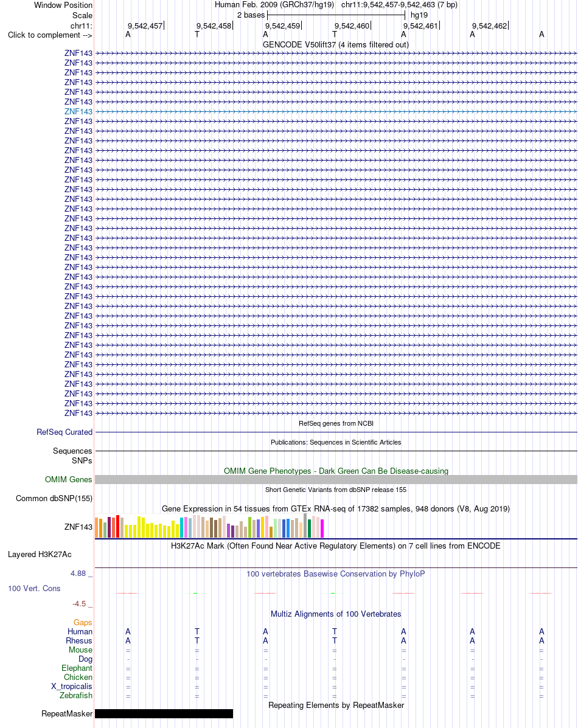Select the X_tropicalis alignment row label
This screenshot has width=578, height=728.
72,687
